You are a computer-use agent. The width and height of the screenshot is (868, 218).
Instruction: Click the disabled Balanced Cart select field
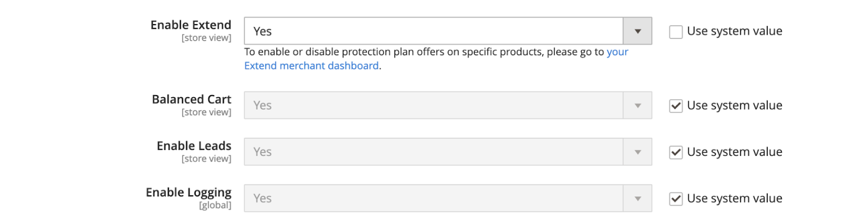point(433,105)
